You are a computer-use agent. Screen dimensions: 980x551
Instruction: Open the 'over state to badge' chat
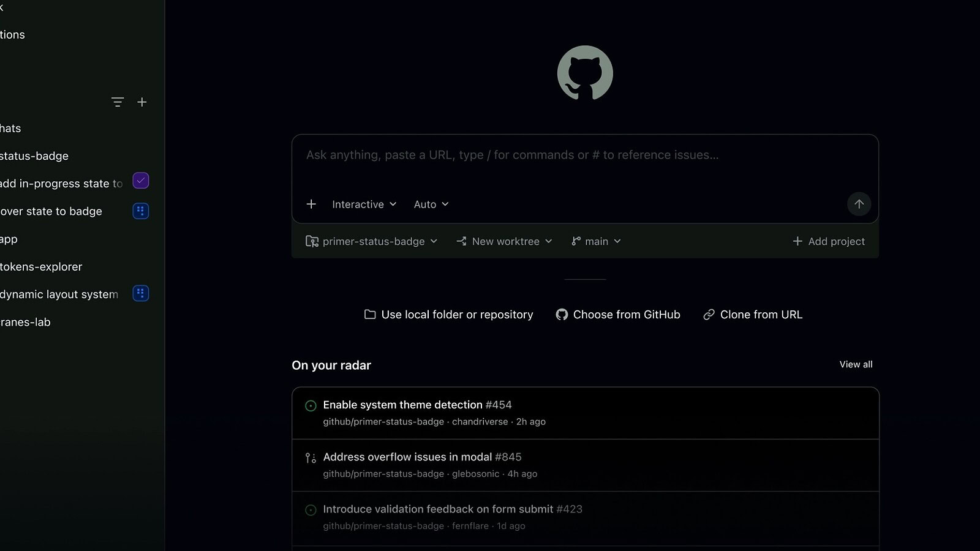51,211
